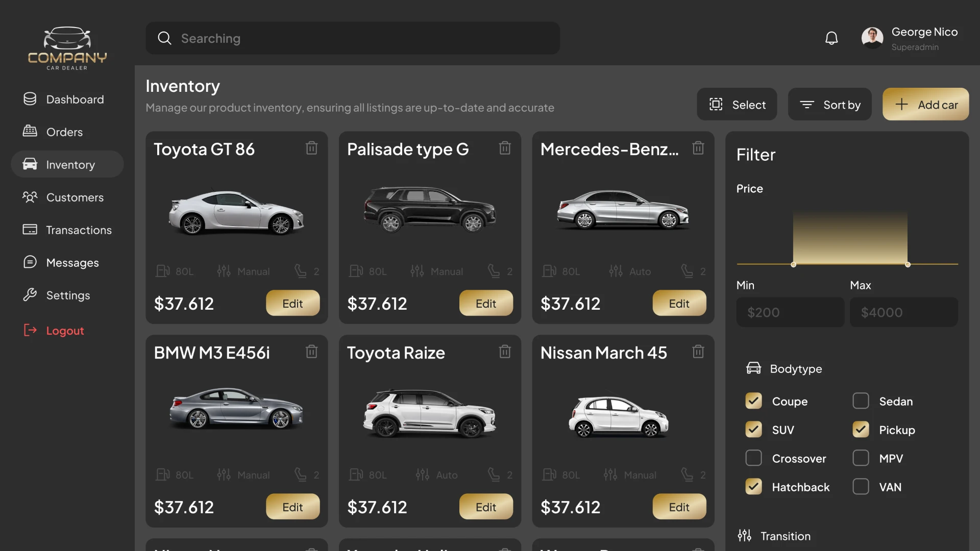The image size is (980, 551).
Task: Open the Select mode dropdown control
Action: (737, 104)
